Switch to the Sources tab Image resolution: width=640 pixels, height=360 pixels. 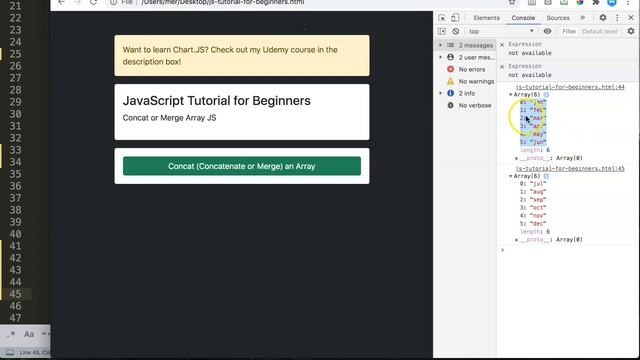558,18
